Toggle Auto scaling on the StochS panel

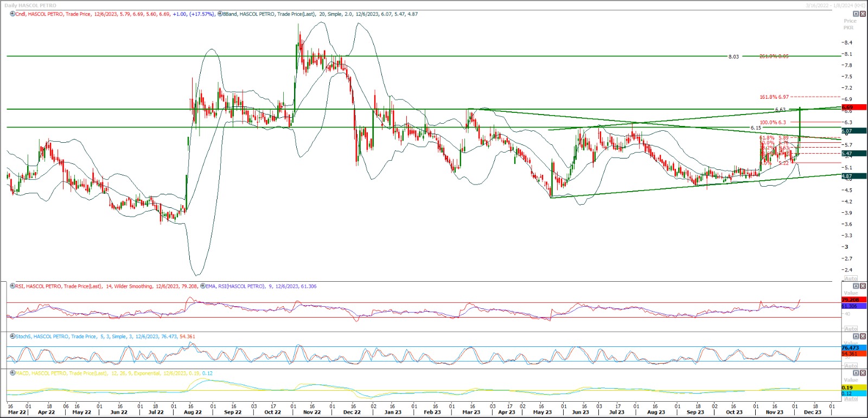851,365
